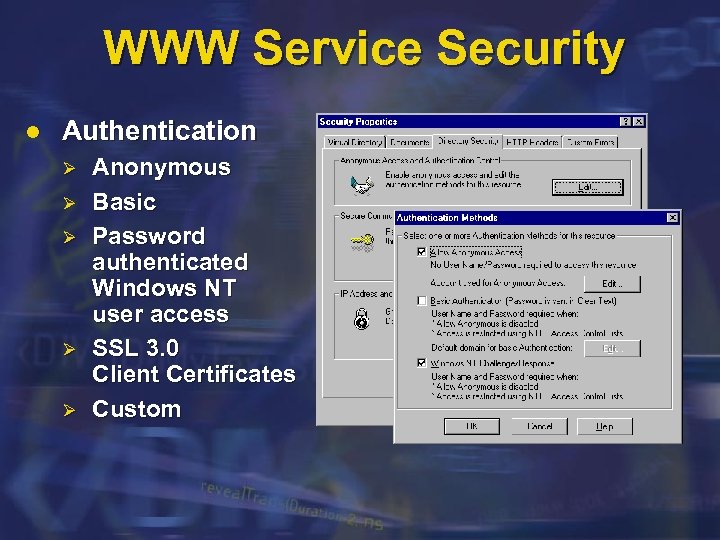Click the 'Anonymous' sub-bullet text

point(161,167)
